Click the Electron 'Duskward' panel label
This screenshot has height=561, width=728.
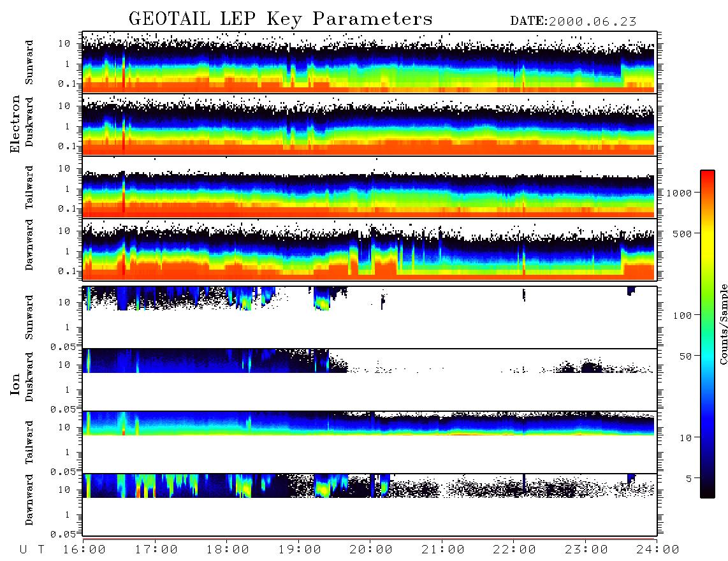click(x=29, y=122)
